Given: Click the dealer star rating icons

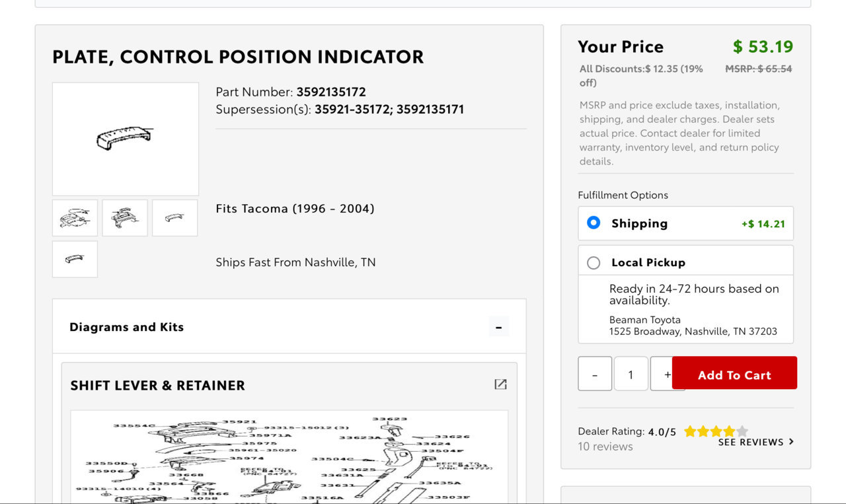Looking at the screenshot, I should tap(716, 431).
